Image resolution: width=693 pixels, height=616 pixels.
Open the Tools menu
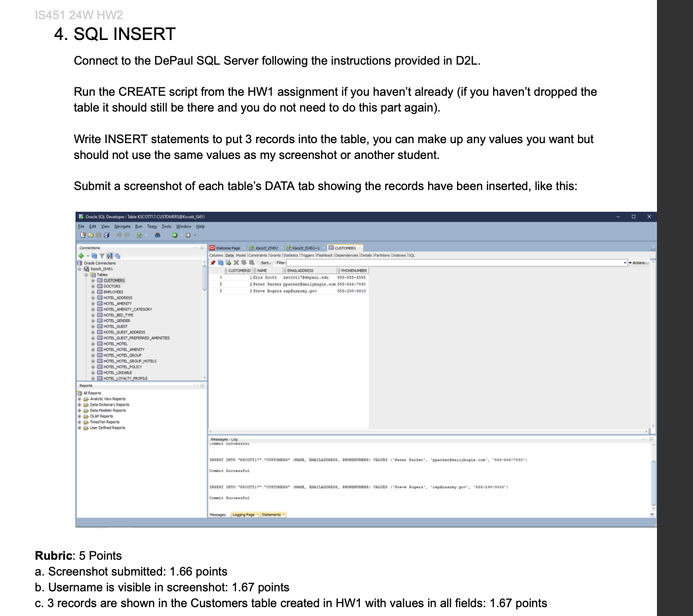tap(166, 226)
